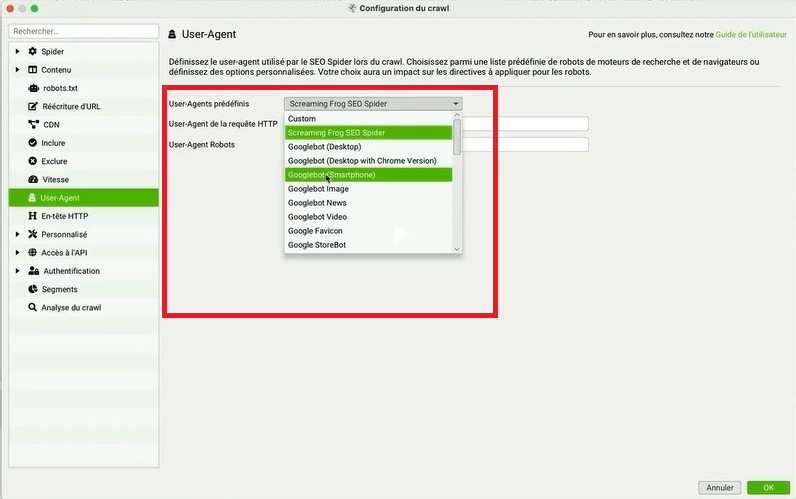Click the Spider gear icon in sidebar
Screen dimensions: 796x499
(32, 51)
